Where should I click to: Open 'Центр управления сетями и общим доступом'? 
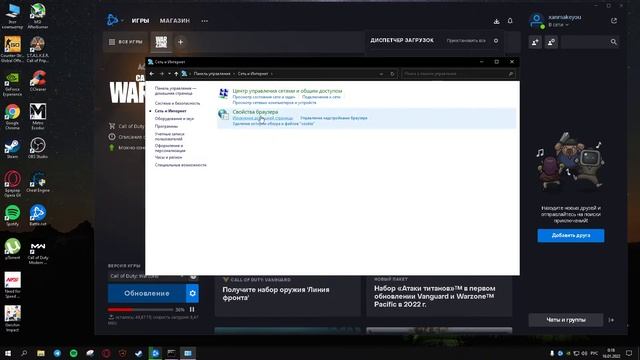(x=287, y=91)
